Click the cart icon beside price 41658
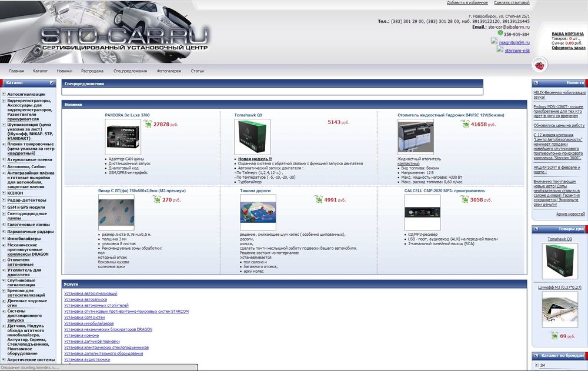The height and width of the screenshot is (371, 588). 465,123
